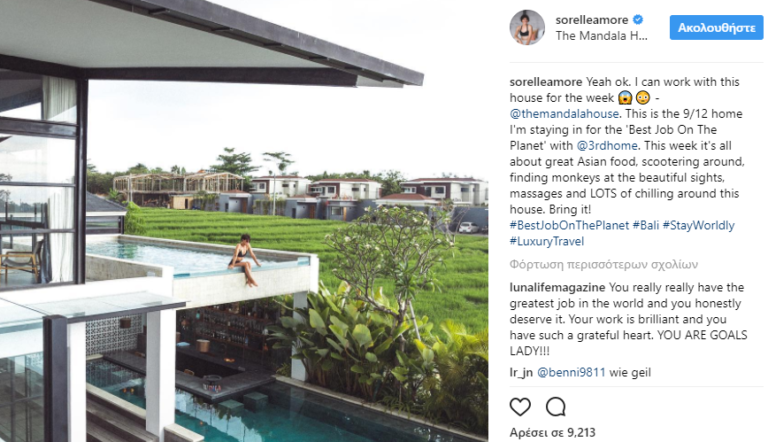The width and height of the screenshot is (768, 442).
Task: Visit the @benni9811 mention in the comment
Action: tap(571, 372)
